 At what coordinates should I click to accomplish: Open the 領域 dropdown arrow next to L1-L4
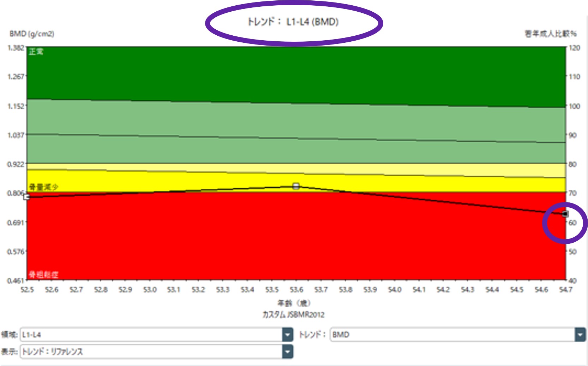(288, 335)
